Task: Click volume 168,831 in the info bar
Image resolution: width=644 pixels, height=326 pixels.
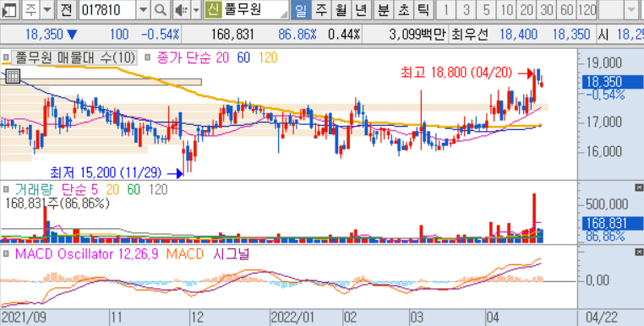Action: 232,35
